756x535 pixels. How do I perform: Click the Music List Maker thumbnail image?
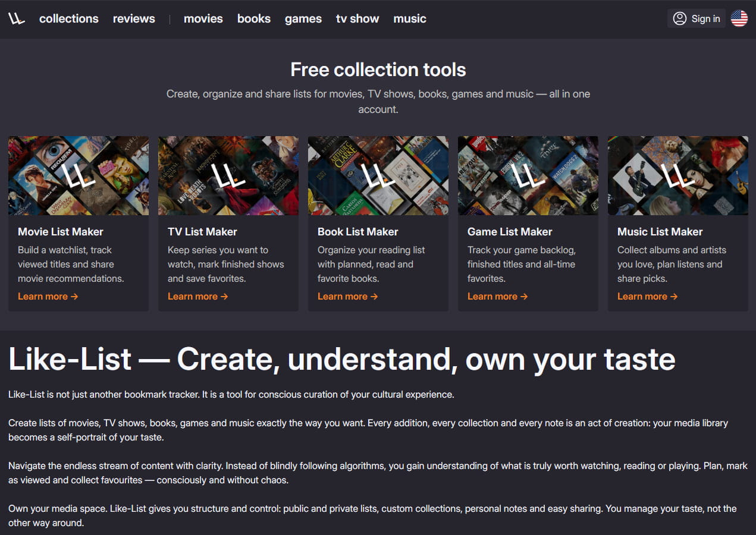click(678, 175)
